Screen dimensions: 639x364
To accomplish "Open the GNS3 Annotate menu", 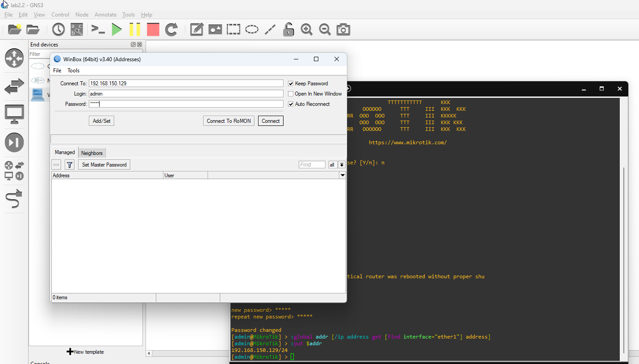I will pos(106,15).
